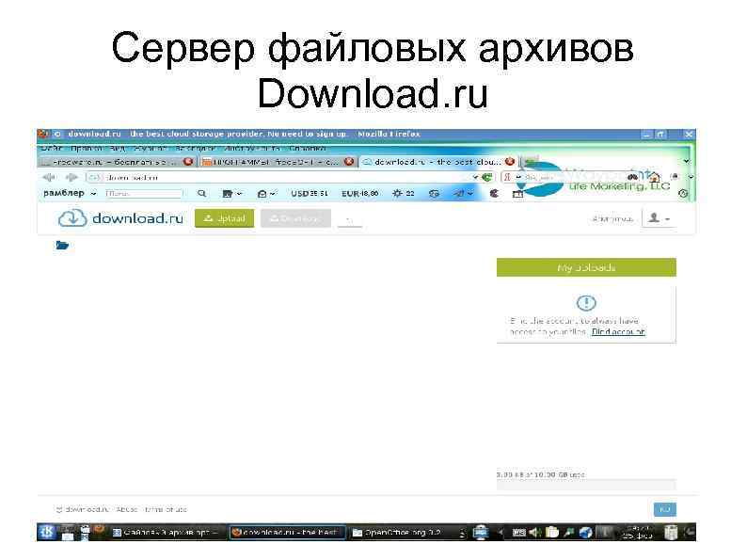This screenshot has width=747, height=560.
Task: Open the tab list dropdown arrow
Action: coord(687,162)
